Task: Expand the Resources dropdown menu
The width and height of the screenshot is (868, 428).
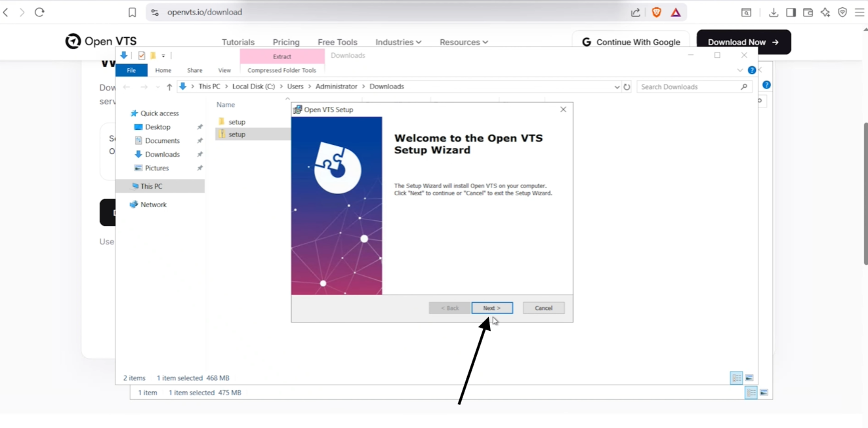Action: pos(464,42)
